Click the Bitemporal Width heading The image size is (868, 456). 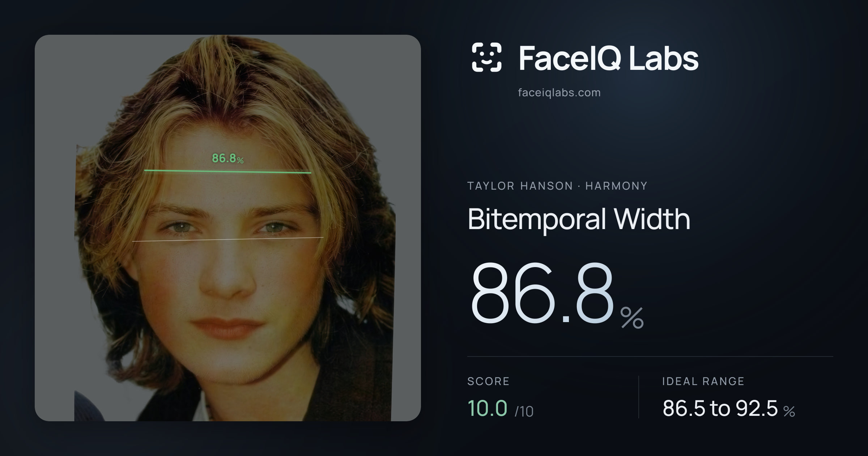tap(579, 219)
